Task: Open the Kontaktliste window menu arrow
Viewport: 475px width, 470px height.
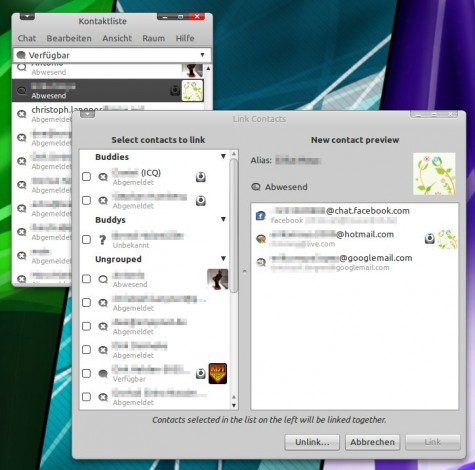Action: (27, 16)
